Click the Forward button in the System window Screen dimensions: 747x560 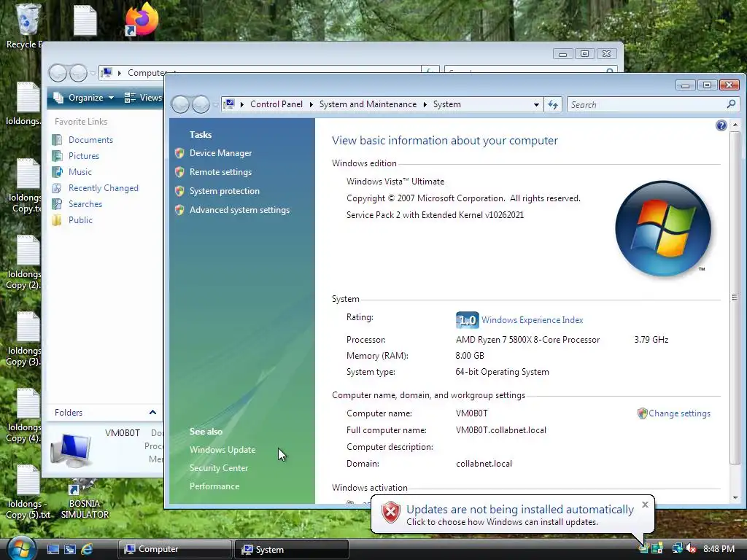201,104
